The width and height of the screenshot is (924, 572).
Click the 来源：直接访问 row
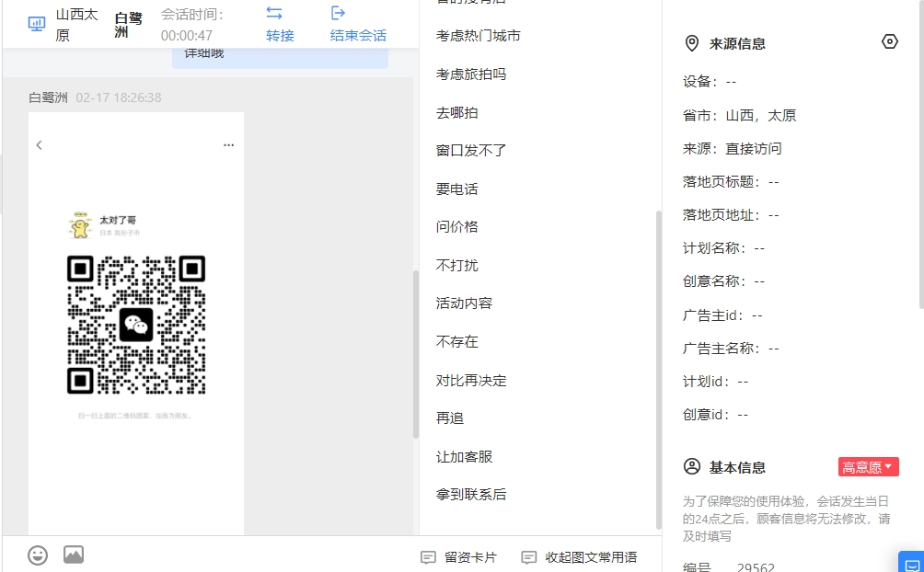pos(732,148)
